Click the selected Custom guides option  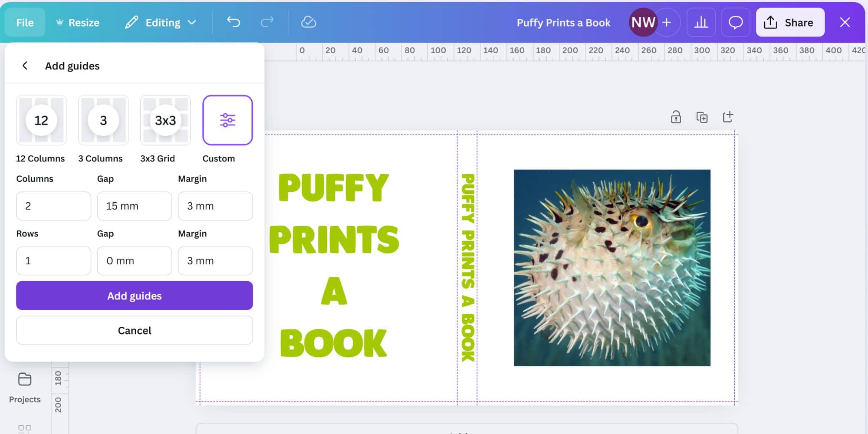pyautogui.click(x=227, y=121)
